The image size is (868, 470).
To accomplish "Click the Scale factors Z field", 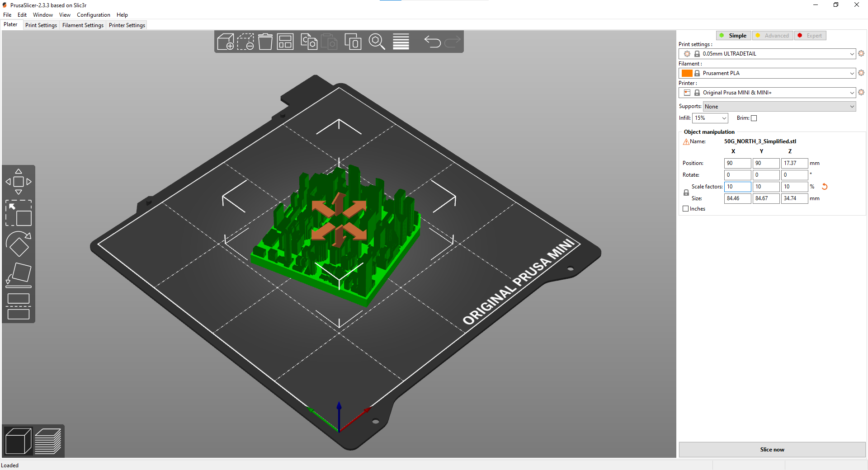I will tap(794, 187).
